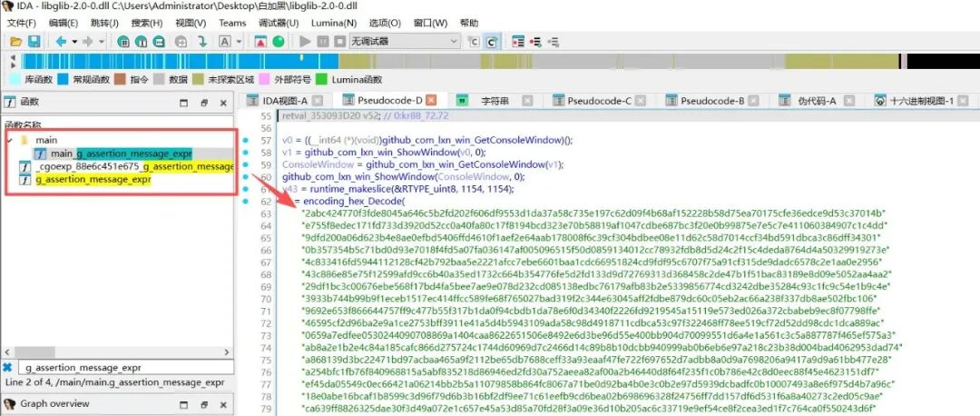Click the red dot with arrow list icon
The height and width of the screenshot is (416, 980).
535,42
